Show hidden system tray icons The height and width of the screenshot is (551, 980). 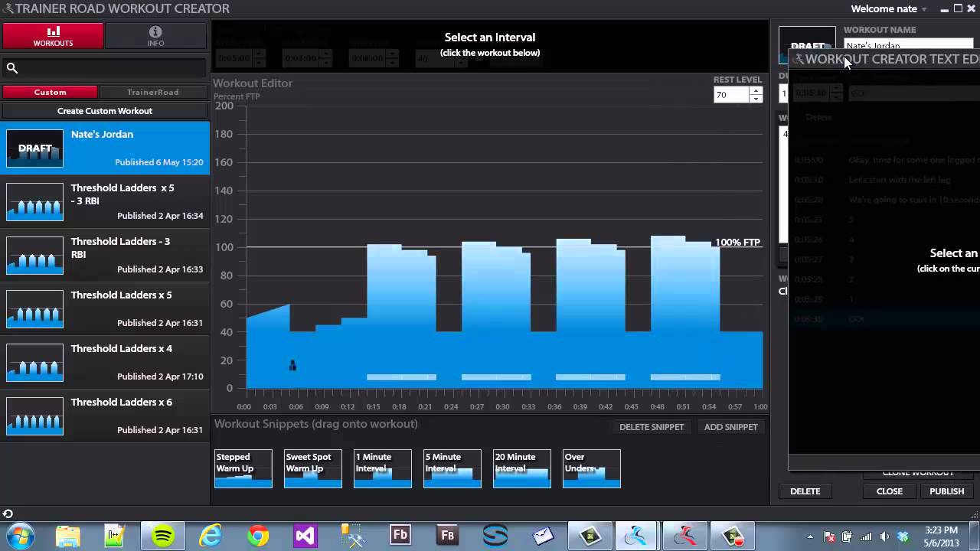coord(810,536)
